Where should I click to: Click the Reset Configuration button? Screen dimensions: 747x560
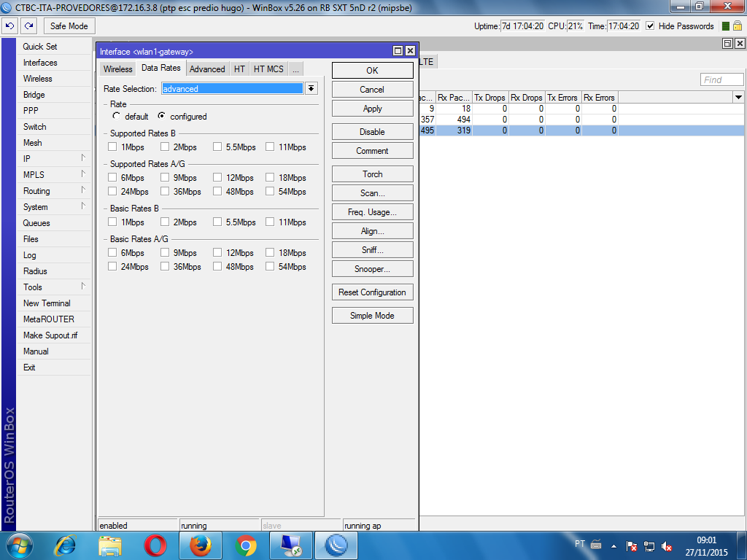click(x=373, y=292)
